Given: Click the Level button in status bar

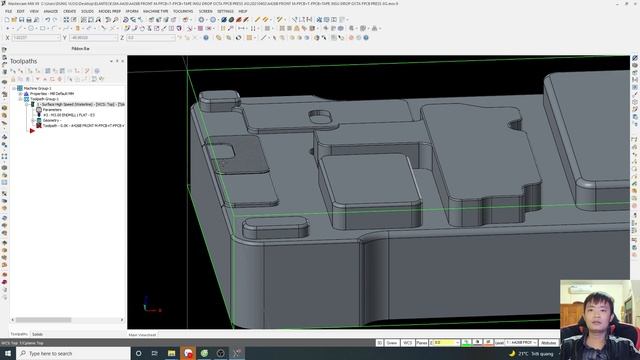Looking at the screenshot, I should (499, 342).
